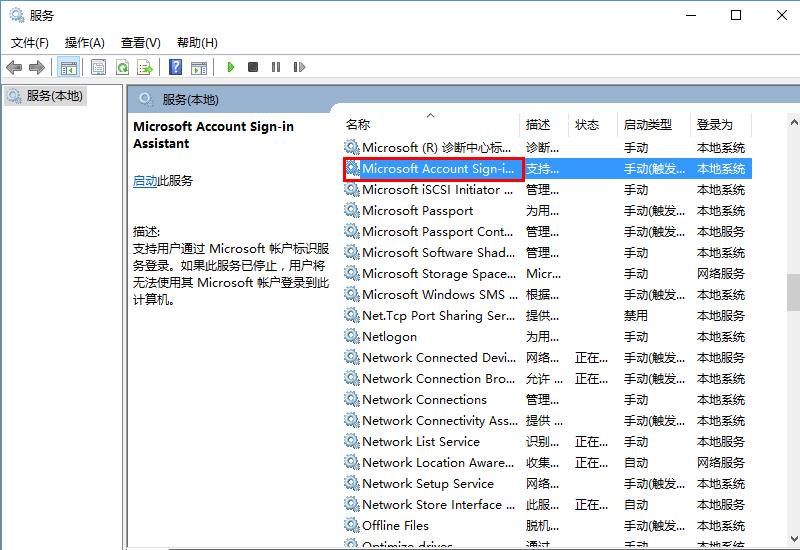This screenshot has height=550, width=800.
Task: Open the 帮助(H) menu
Action: (x=197, y=43)
